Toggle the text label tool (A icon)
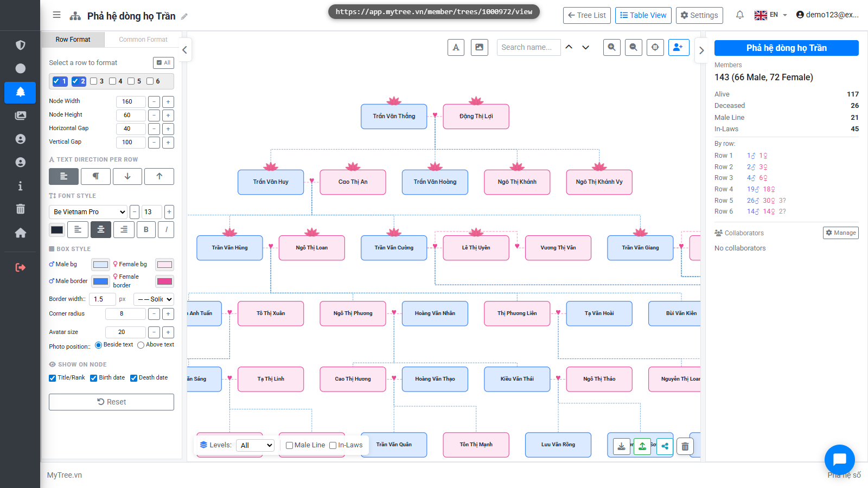Screen dimensions: 868x488 (456, 47)
